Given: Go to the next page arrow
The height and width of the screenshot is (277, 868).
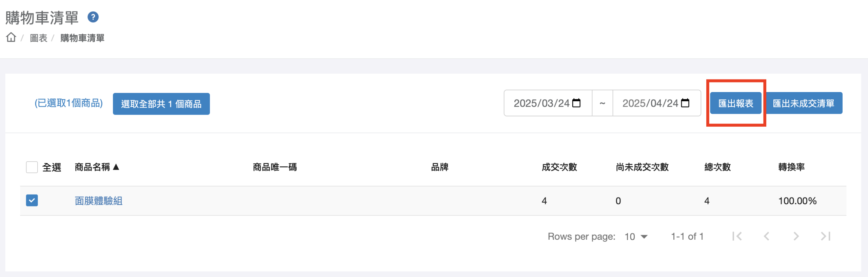Looking at the screenshot, I should point(796,236).
